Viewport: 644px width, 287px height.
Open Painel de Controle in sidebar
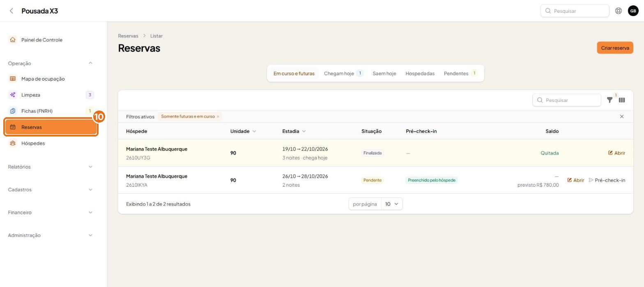point(51,40)
